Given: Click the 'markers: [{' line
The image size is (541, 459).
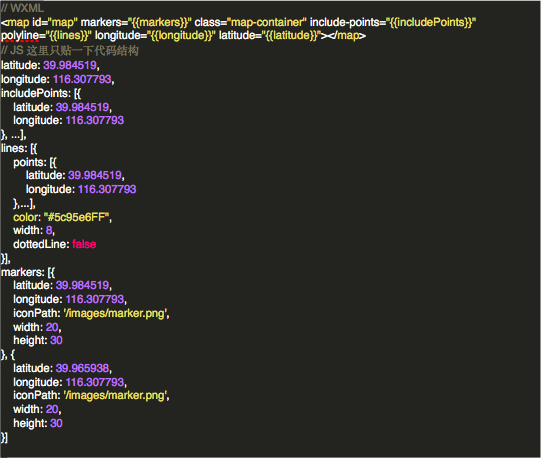Looking at the screenshot, I should pos(28,272).
